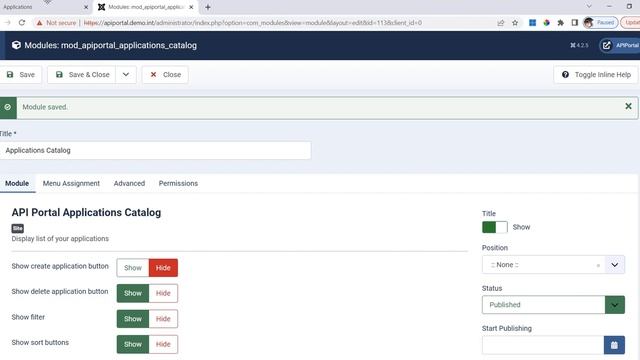Click the browser side panel icon
Viewport: 640px width, 360px height.
tap(574, 23)
